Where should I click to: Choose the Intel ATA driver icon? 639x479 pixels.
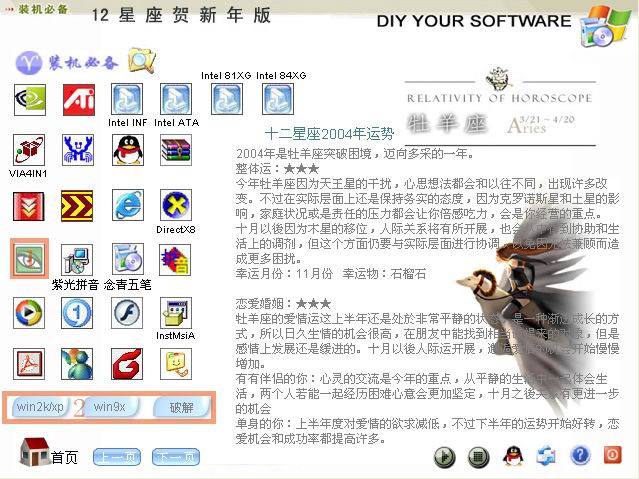pos(176,99)
